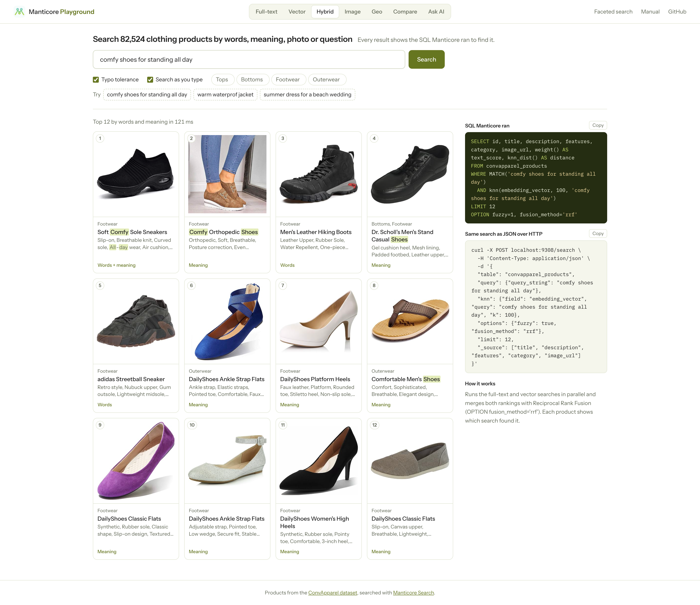The image size is (700, 605).
Task: Switch to the Vector tab
Action: tap(297, 12)
